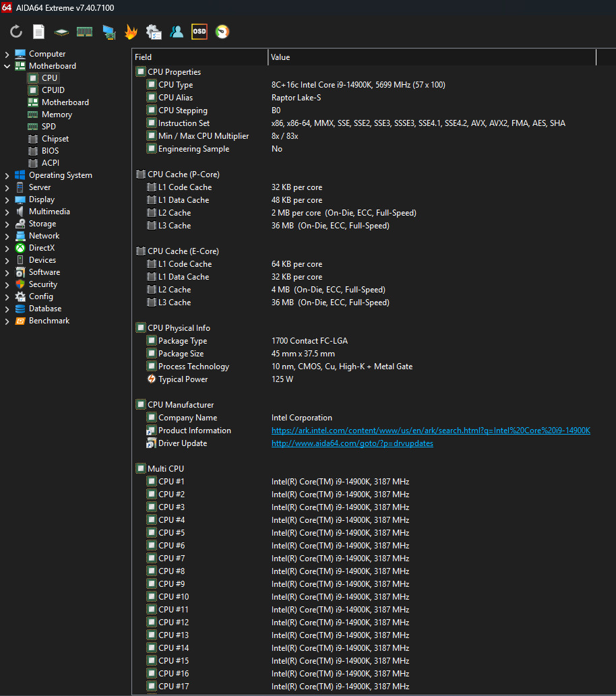Screen dimensions: 616x696
Task: Click the Software category icon
Action: click(20, 272)
